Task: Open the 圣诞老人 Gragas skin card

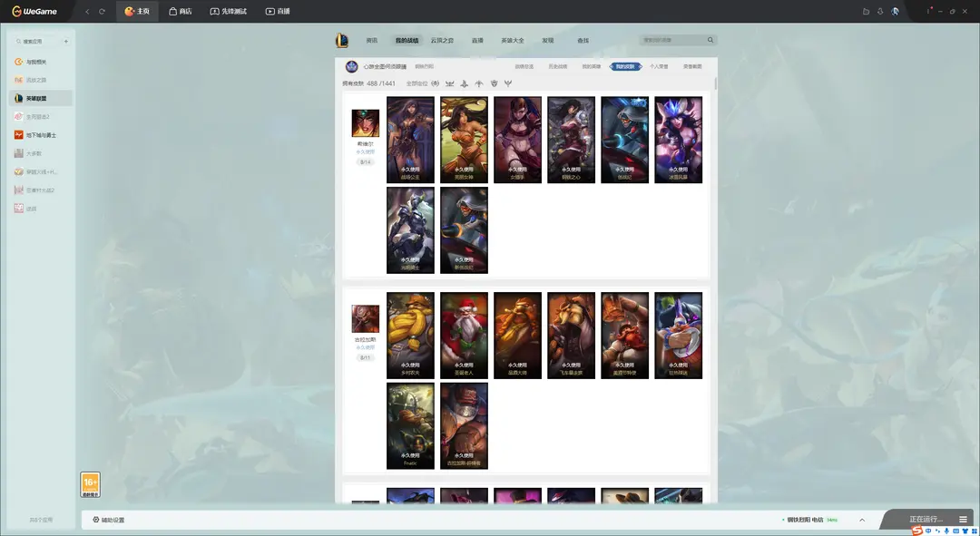Action: point(464,336)
